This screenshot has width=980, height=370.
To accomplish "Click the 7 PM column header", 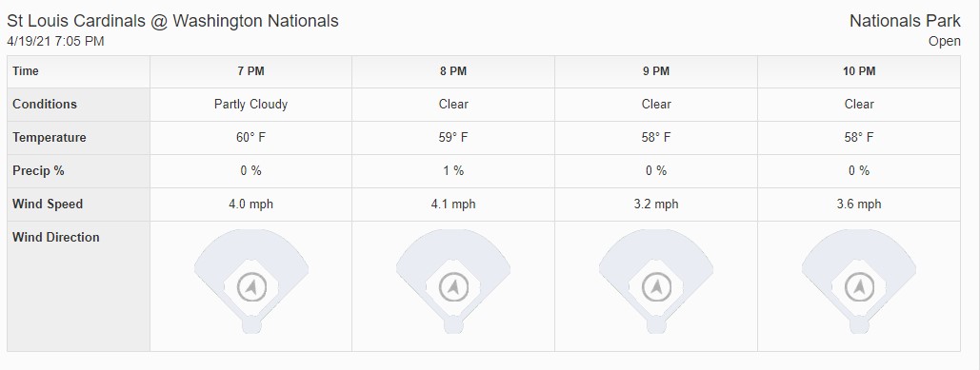I will (250, 71).
